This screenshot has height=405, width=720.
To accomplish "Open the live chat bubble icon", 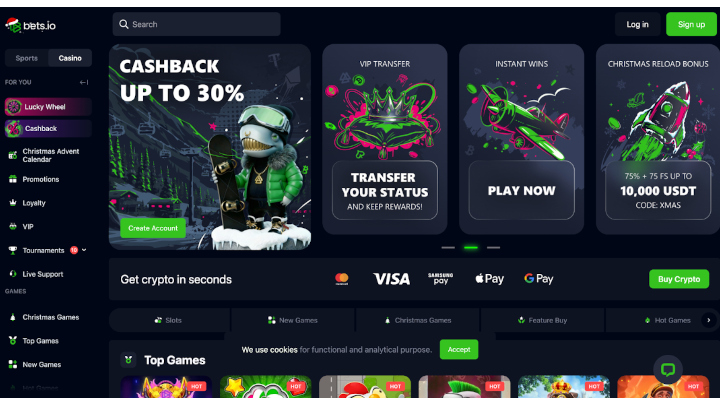I will (x=668, y=369).
